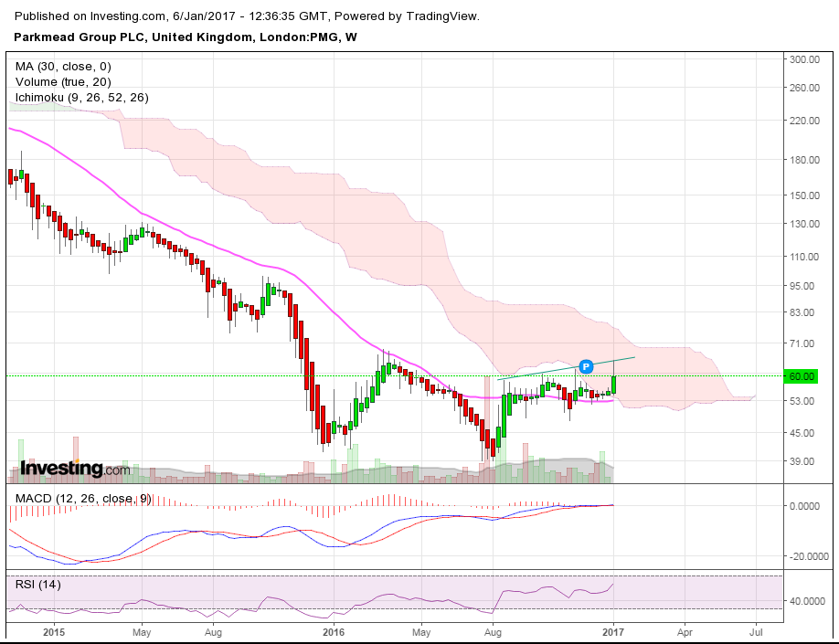The image size is (839, 644).
Task: Click the 83.00 price axis label
Action: (802, 312)
